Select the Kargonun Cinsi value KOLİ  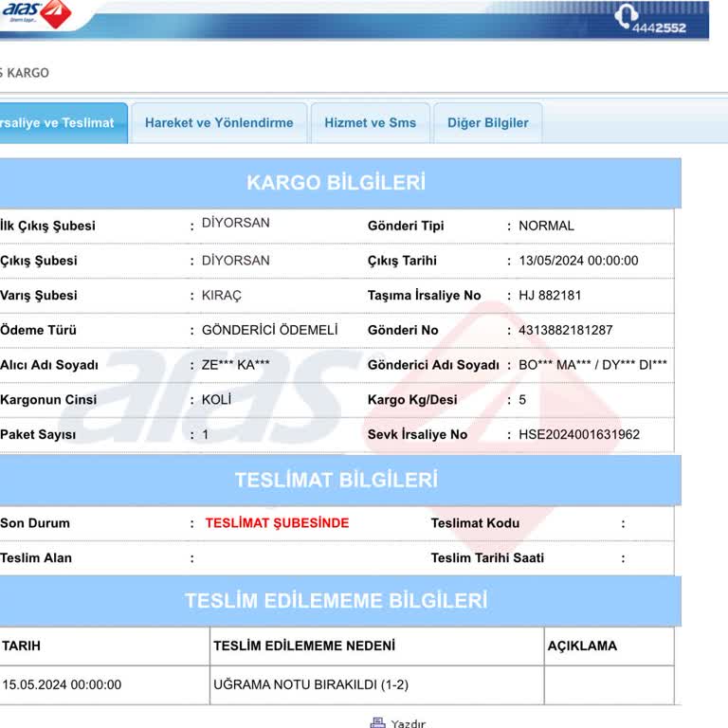click(x=216, y=400)
